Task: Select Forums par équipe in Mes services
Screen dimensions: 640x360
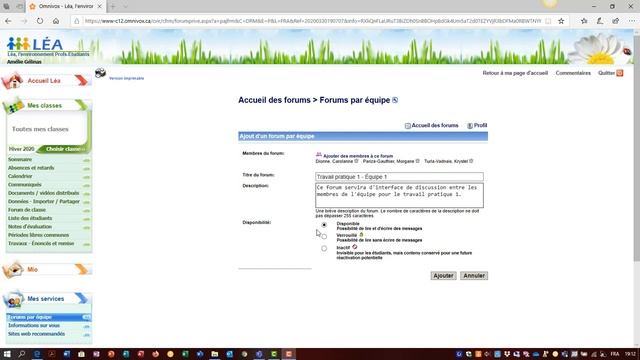Action: point(49,317)
